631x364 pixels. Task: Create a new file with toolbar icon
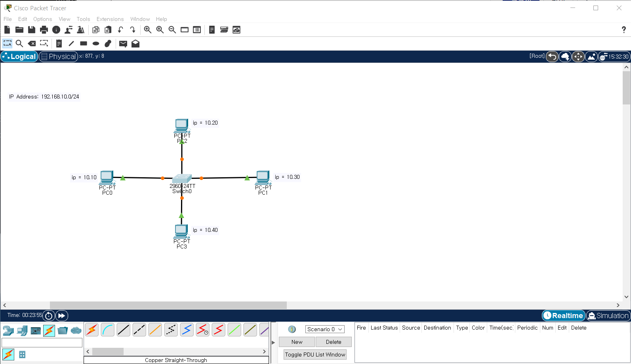[x=7, y=30]
